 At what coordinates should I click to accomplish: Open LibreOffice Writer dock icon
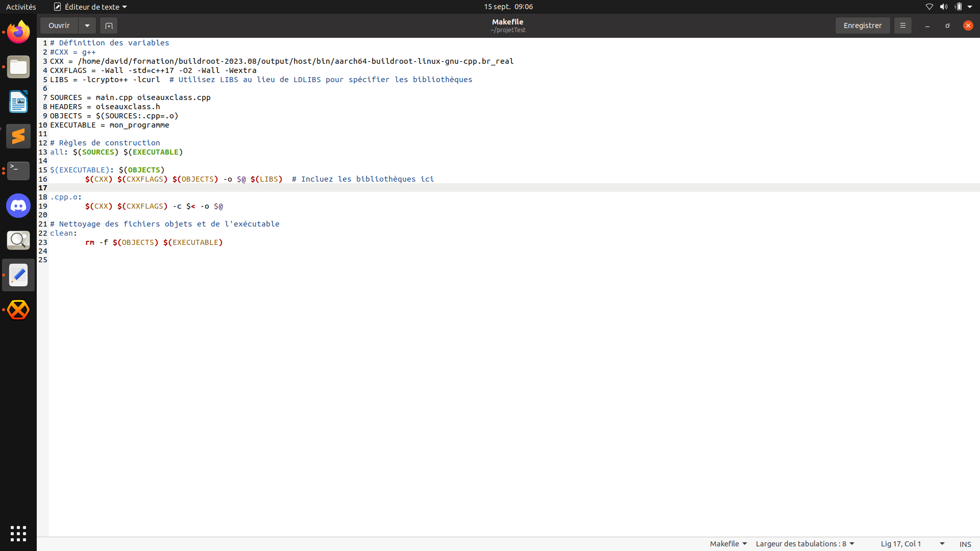coord(18,102)
